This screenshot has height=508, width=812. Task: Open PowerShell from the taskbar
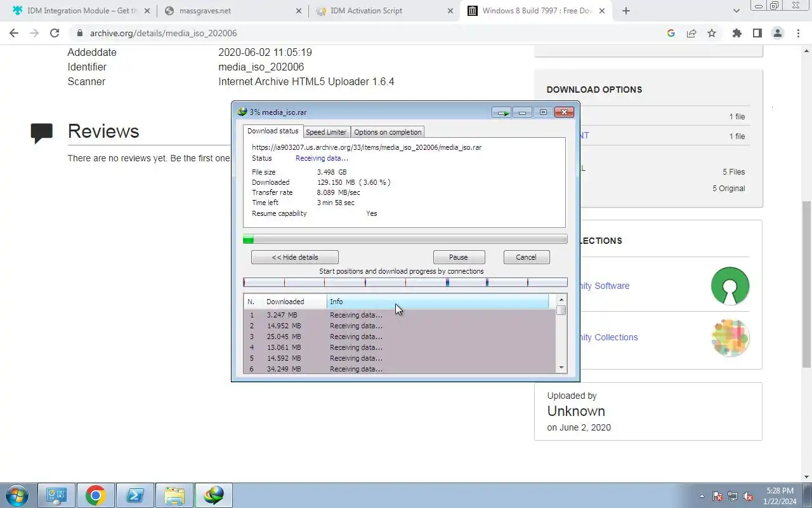click(135, 495)
